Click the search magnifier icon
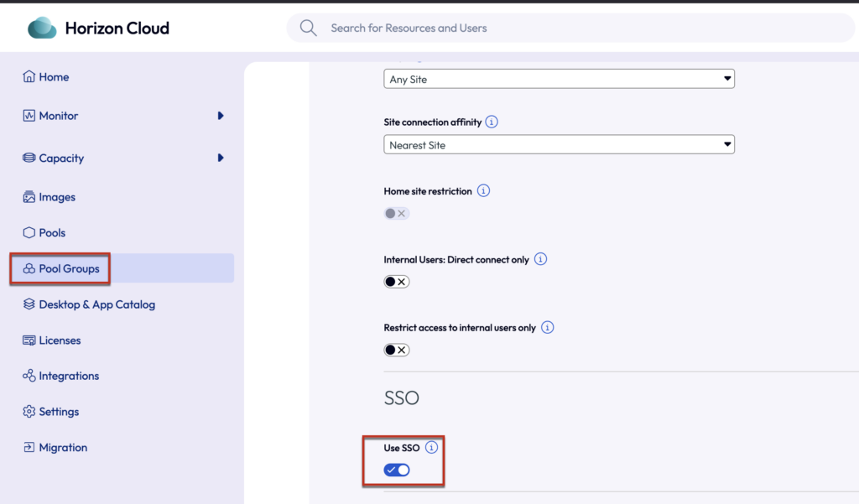 pyautogui.click(x=309, y=29)
